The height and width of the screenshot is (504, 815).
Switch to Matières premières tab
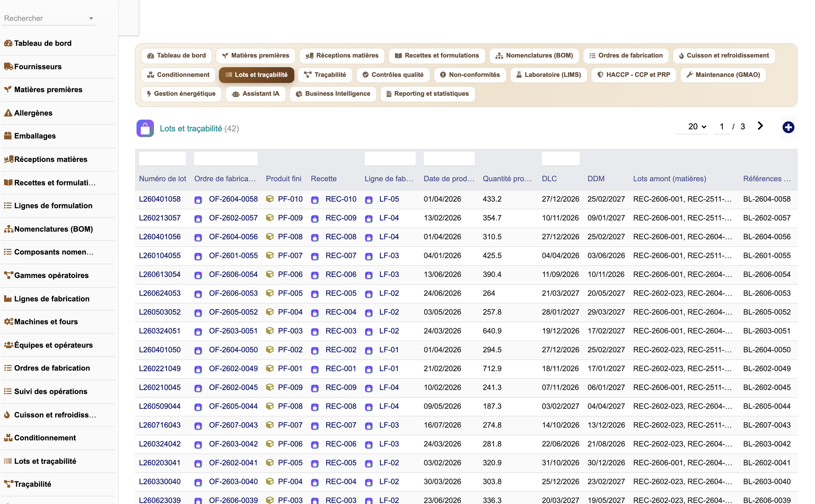[x=255, y=56]
